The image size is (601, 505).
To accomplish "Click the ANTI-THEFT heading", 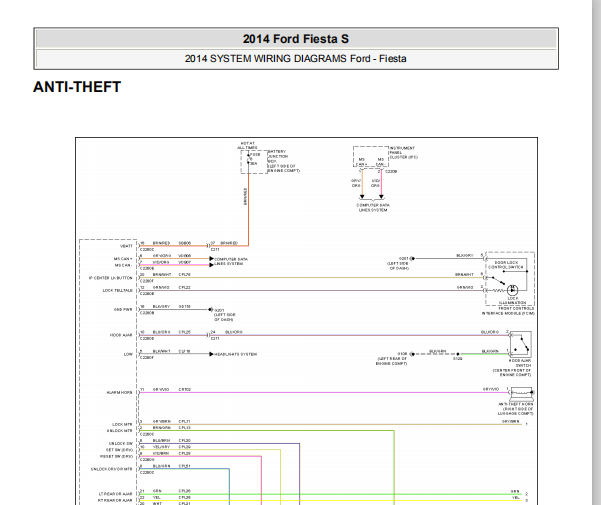I will tap(77, 87).
